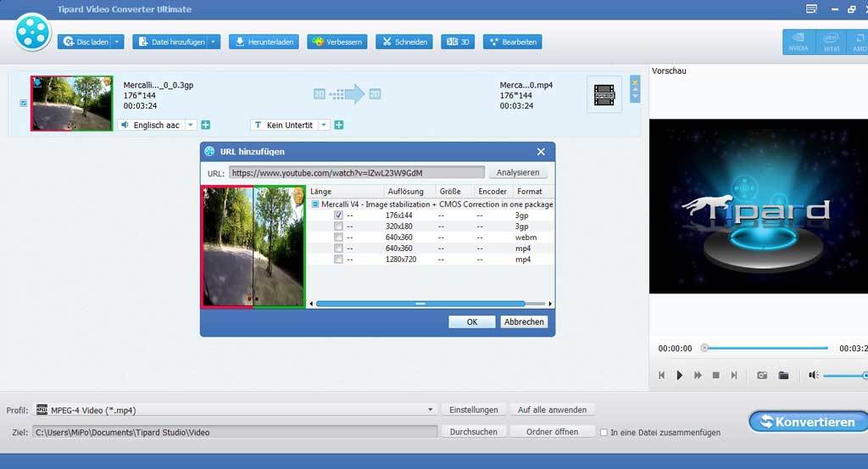The width and height of the screenshot is (868, 469).
Task: Toggle AMD acceleration icon
Action: point(860,42)
